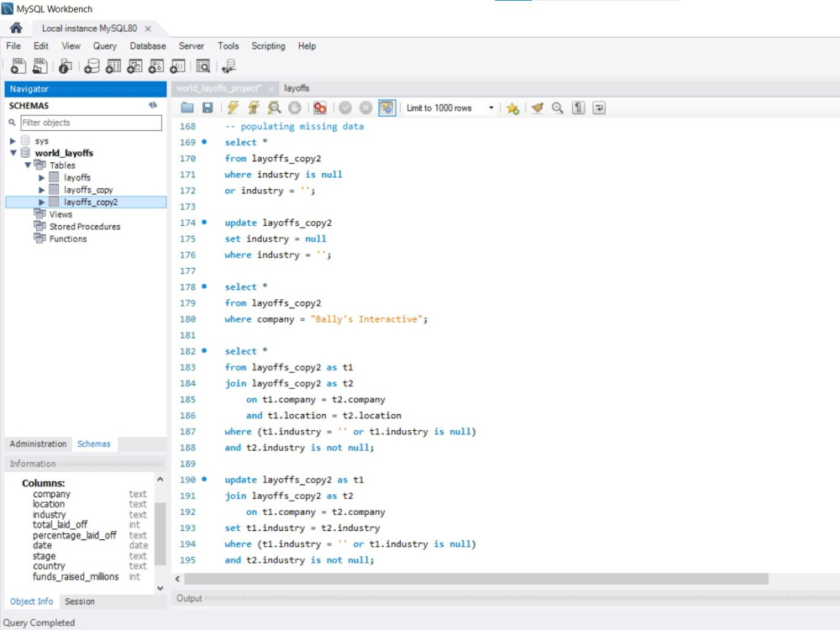The height and width of the screenshot is (630, 840).
Task: Click the editor scroll-left arrow
Action: 177,579
